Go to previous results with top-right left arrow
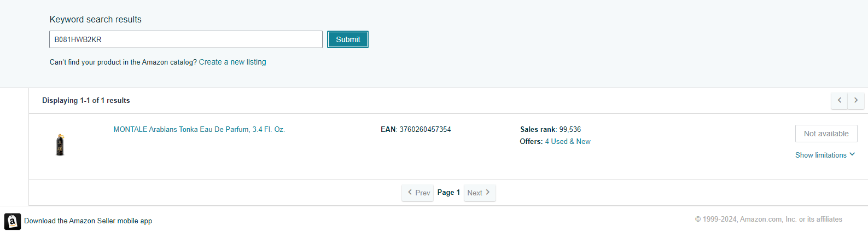The height and width of the screenshot is (243, 868). coord(840,100)
